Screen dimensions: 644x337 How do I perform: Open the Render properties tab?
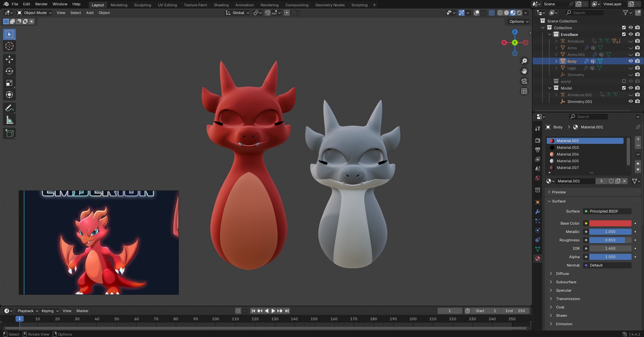(538, 140)
